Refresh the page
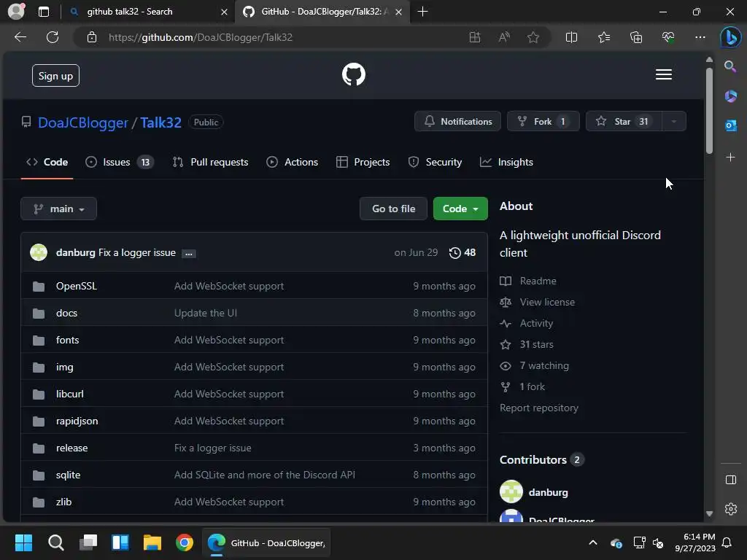Image resolution: width=747 pixels, height=560 pixels. coord(53,37)
